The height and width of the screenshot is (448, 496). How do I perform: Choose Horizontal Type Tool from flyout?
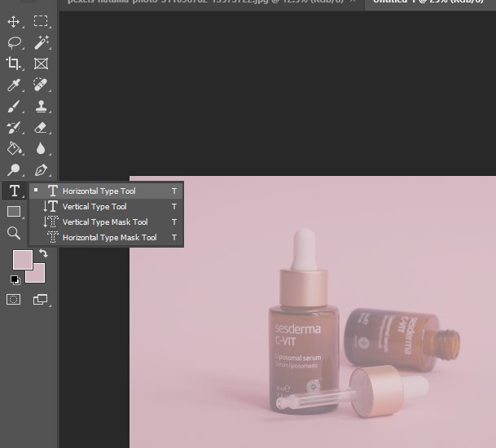[106, 191]
